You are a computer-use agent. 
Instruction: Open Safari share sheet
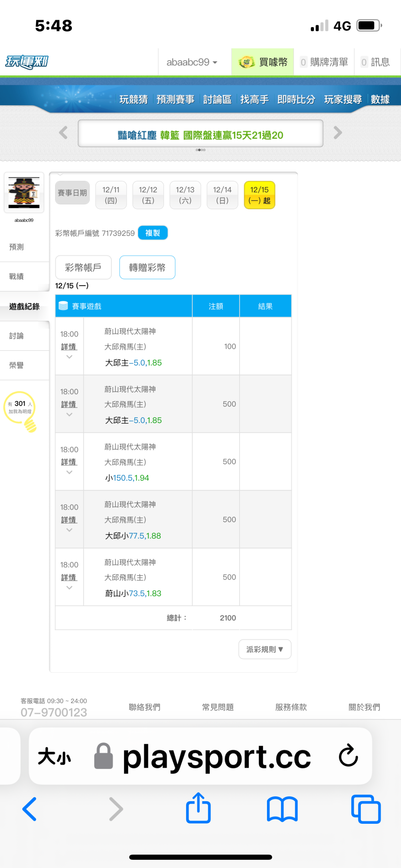198,808
